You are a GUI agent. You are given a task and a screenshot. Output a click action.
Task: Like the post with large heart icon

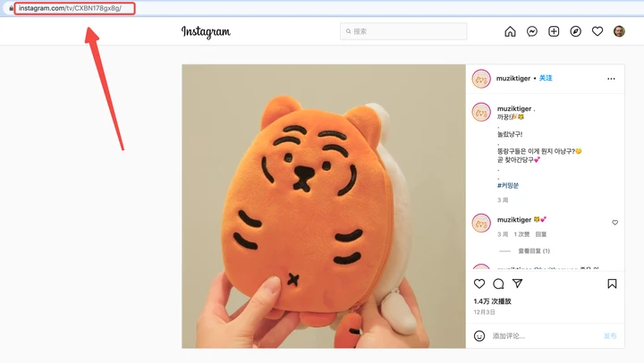tap(479, 283)
